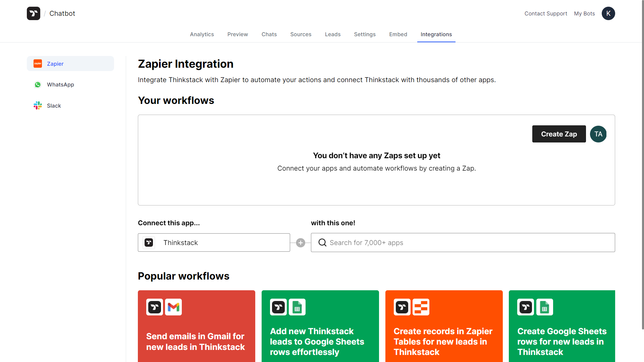Click Thinkstack icon on the Zapier Tables card
Viewport: 644px width, 362px height.
402,307
